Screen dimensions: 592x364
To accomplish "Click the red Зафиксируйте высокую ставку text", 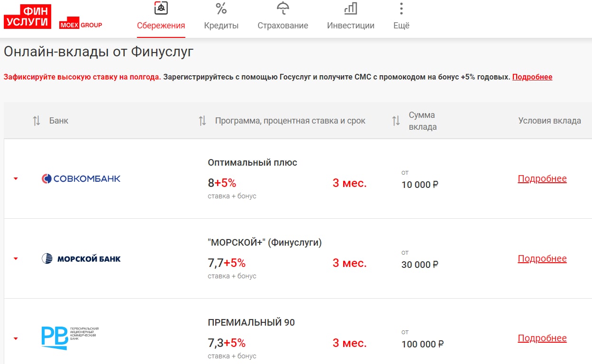I will coord(82,77).
